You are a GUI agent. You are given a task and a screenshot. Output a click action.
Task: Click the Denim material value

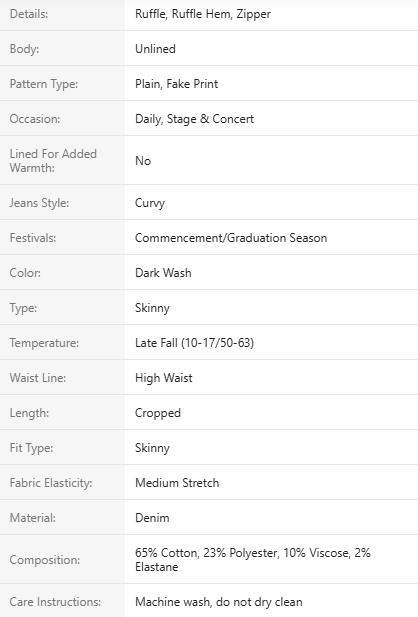click(152, 518)
